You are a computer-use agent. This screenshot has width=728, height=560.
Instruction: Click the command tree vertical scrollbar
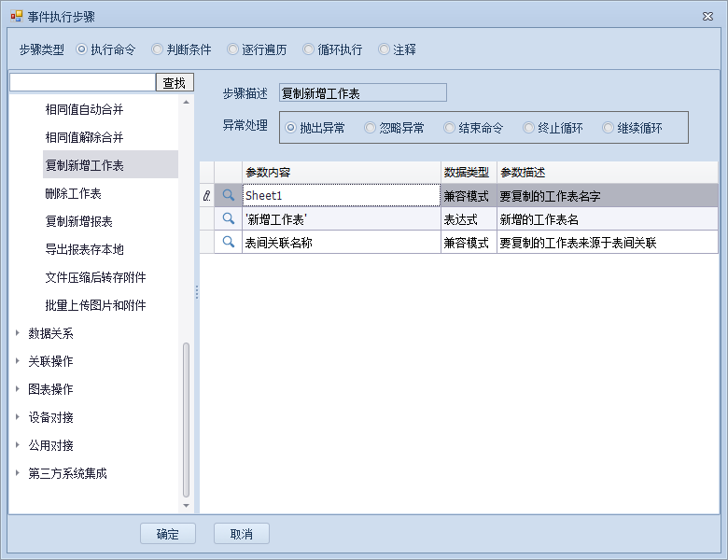[x=186, y=420]
